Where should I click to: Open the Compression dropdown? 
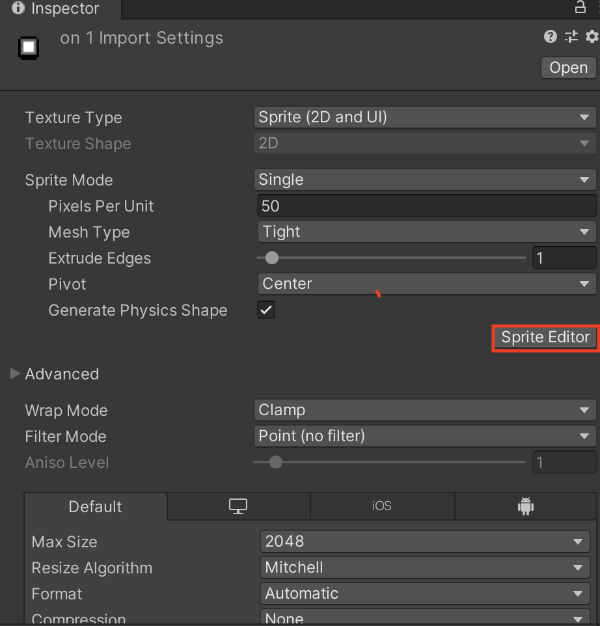pyautogui.click(x=425, y=617)
